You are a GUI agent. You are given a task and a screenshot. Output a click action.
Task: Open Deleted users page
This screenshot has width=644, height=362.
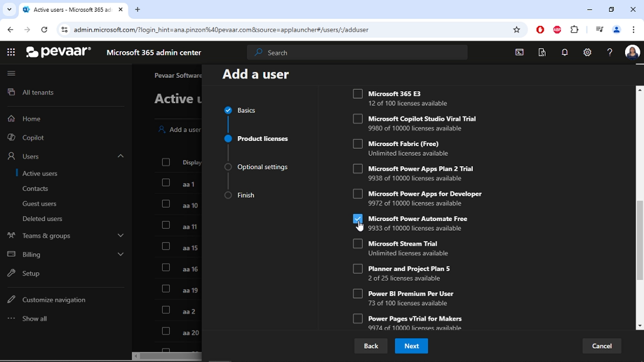[42, 219]
